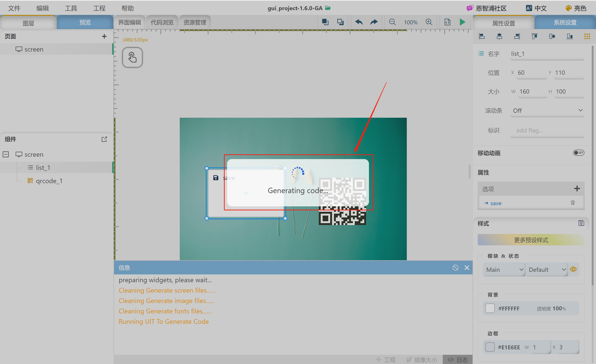Open the 工程 menu

tap(99, 8)
